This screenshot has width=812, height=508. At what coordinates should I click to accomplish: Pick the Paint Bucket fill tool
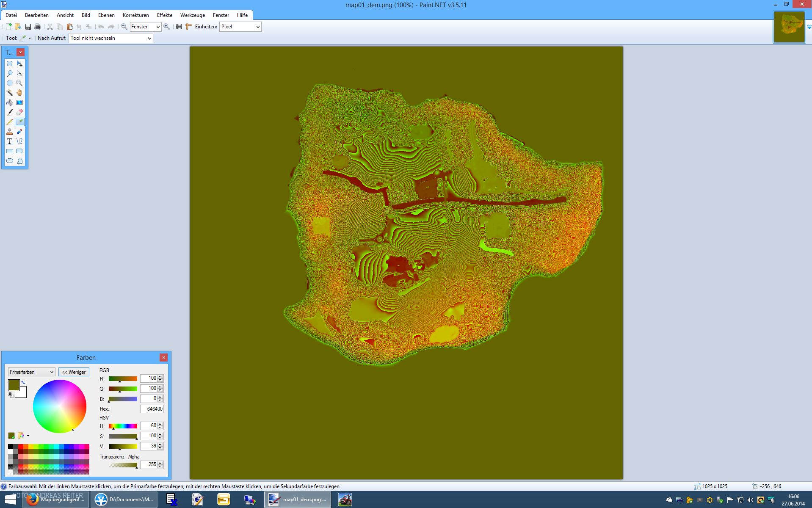tap(9, 102)
